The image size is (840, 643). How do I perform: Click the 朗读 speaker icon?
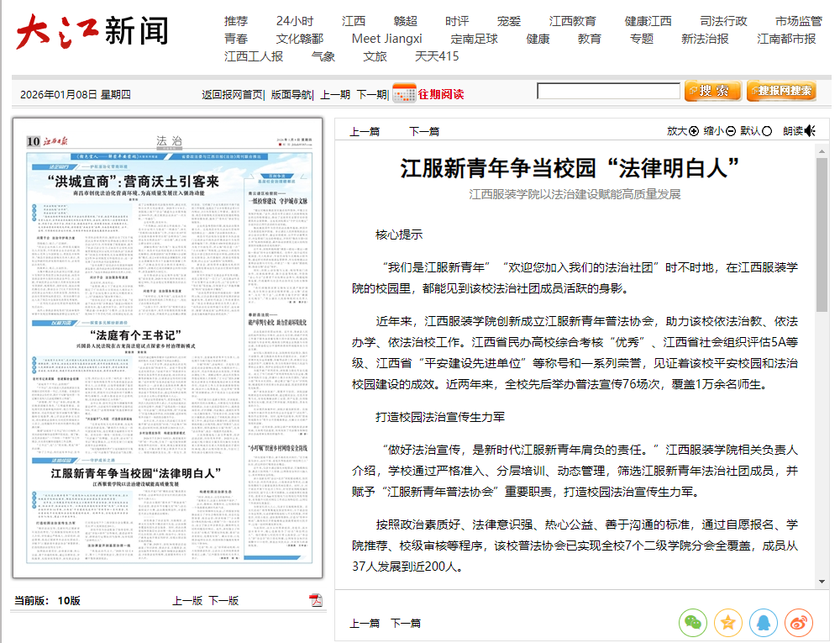point(810,131)
